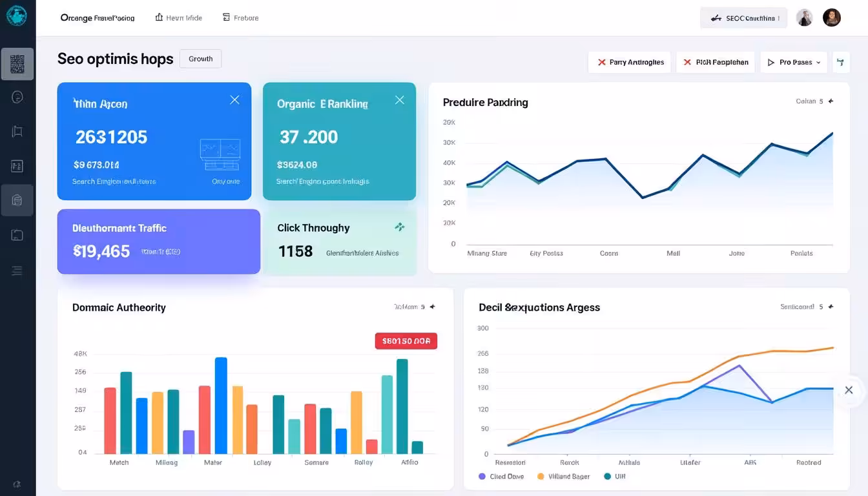The image size is (868, 496).
Task: Open the first user avatar
Action: [x=804, y=17]
